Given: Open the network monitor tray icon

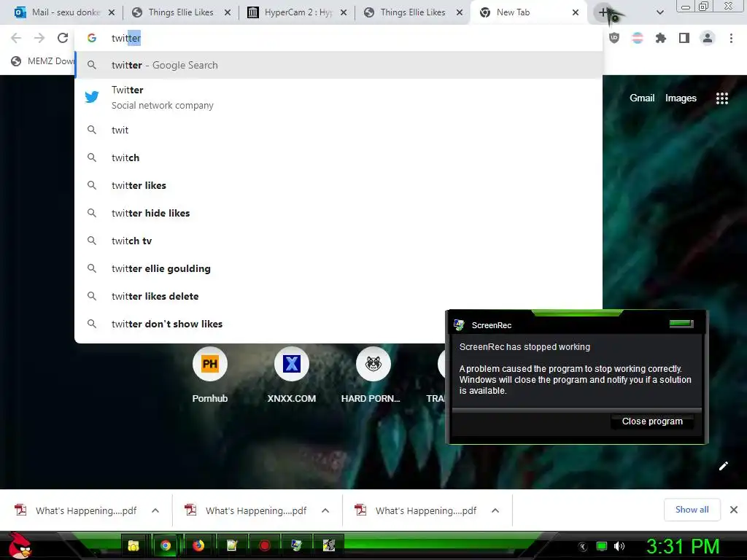Looking at the screenshot, I should pos(602,546).
